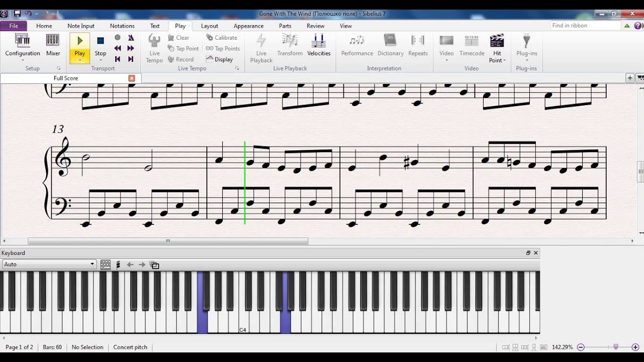Click Record in Live Tempo group
This screenshot has height=362, width=644.
click(x=180, y=59)
